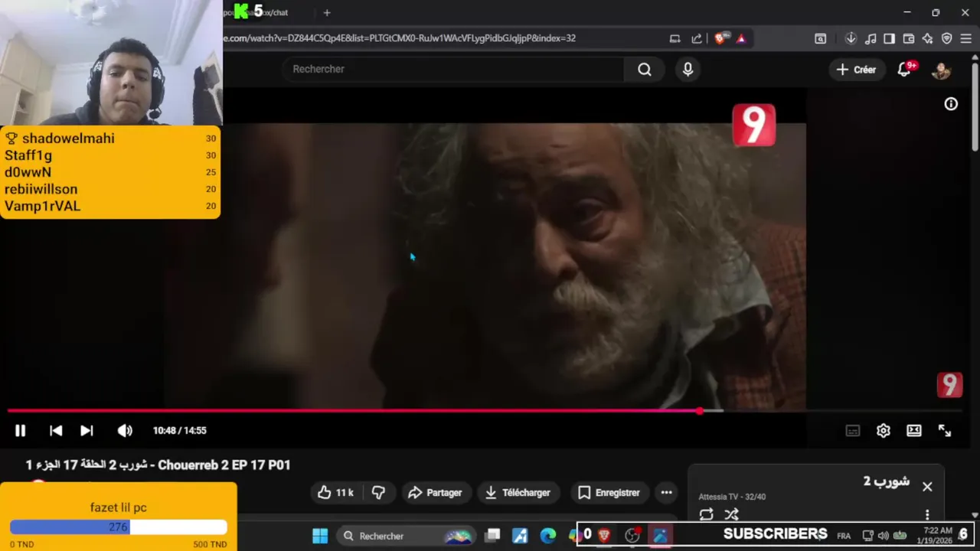
Task: Open the Brave VPN shield icon
Action: click(947, 38)
